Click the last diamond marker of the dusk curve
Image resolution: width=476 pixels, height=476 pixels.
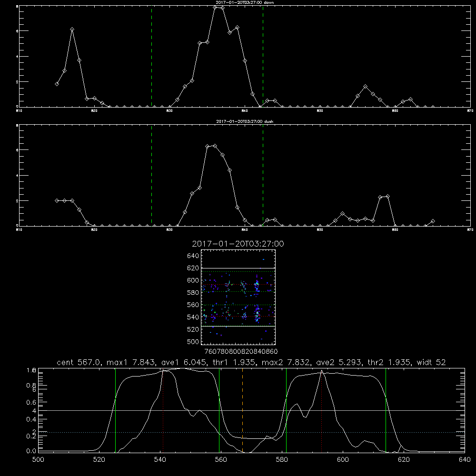pos(433,221)
